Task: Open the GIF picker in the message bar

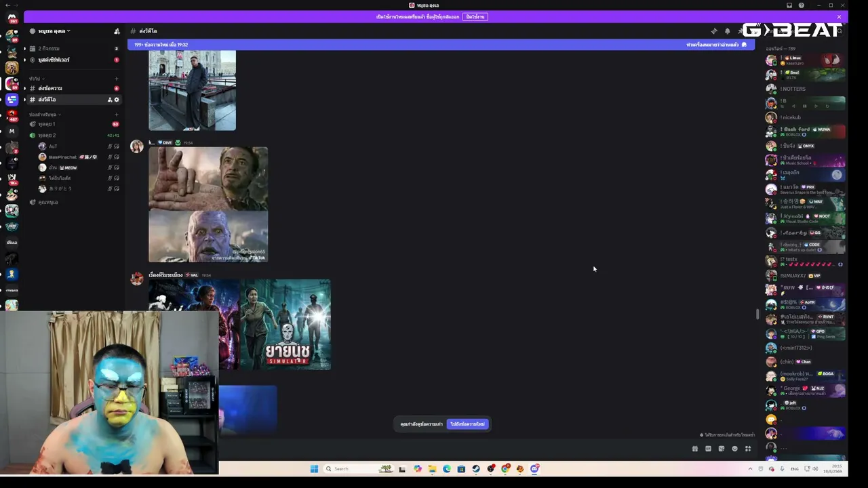Action: 708,449
